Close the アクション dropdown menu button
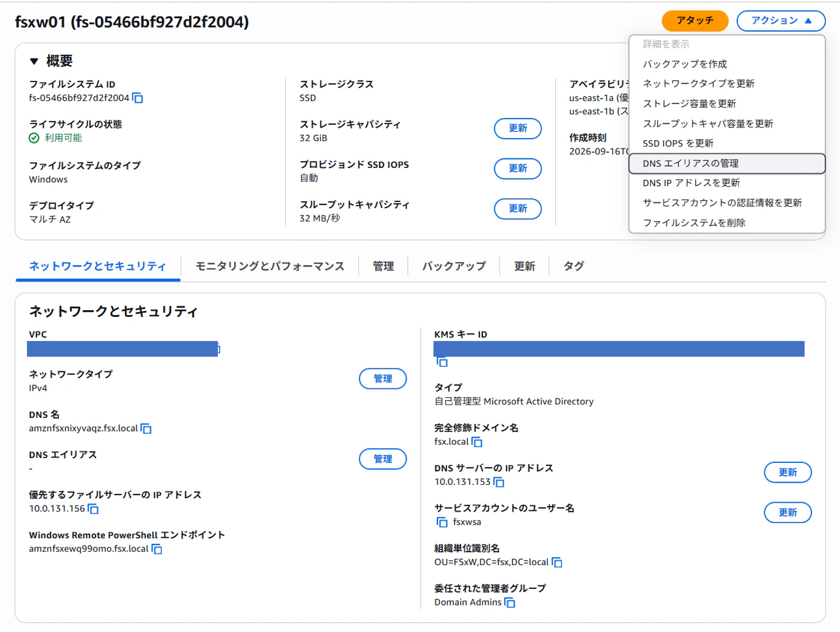This screenshot has height=632, width=840. (x=780, y=21)
